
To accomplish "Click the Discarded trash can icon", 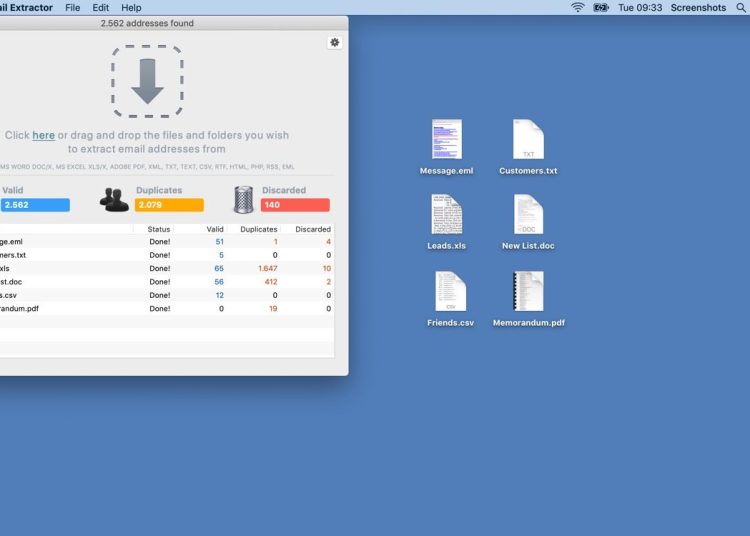I will pos(244,199).
